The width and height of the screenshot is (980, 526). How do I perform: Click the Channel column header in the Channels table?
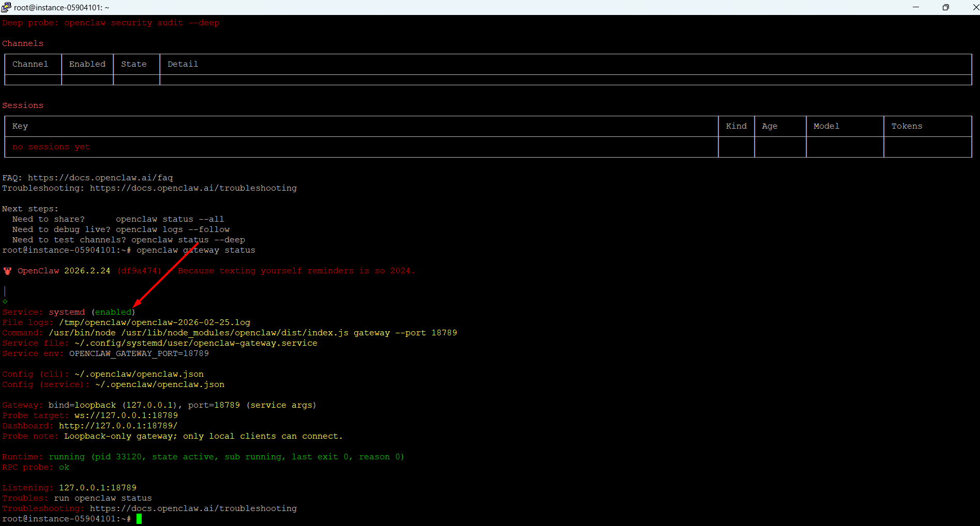(x=30, y=64)
